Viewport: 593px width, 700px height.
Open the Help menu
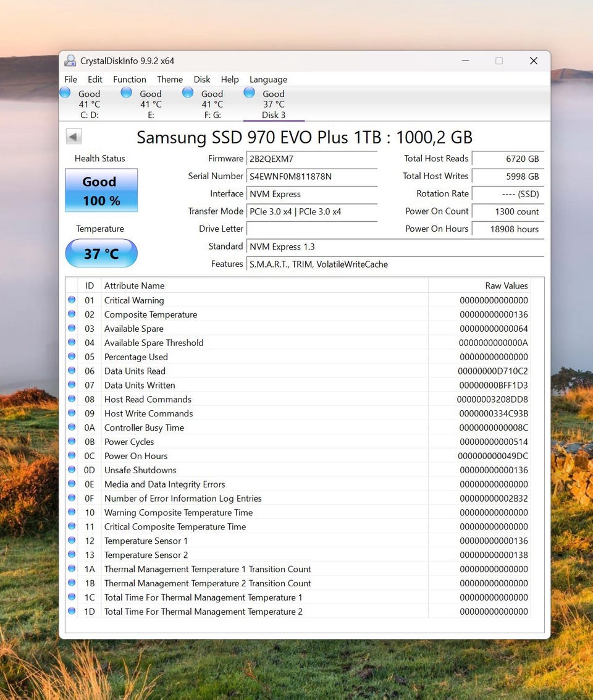point(230,80)
